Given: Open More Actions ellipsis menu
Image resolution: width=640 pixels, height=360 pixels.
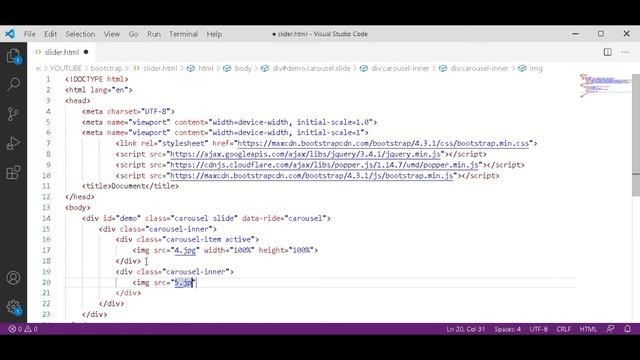Looking at the screenshot, I should coord(625,52).
